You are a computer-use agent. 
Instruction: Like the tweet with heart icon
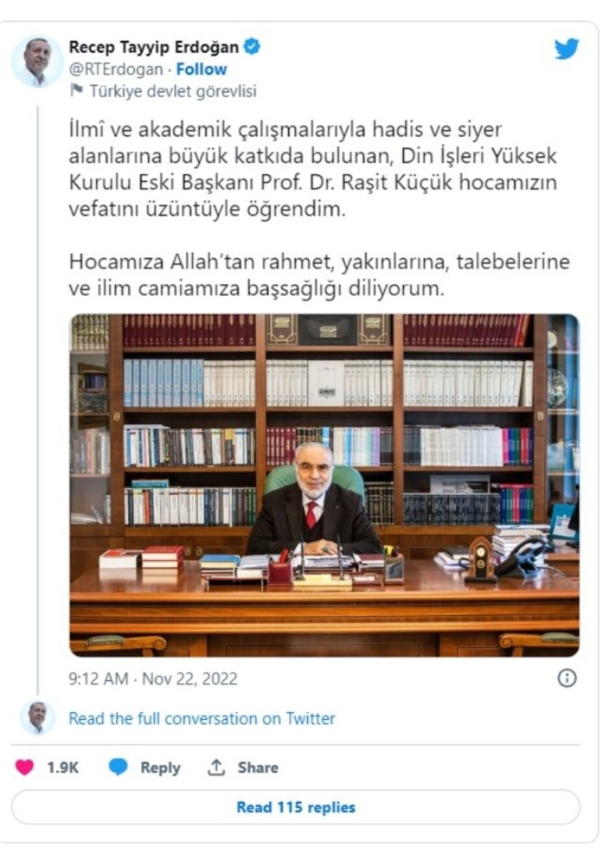pyautogui.click(x=25, y=768)
